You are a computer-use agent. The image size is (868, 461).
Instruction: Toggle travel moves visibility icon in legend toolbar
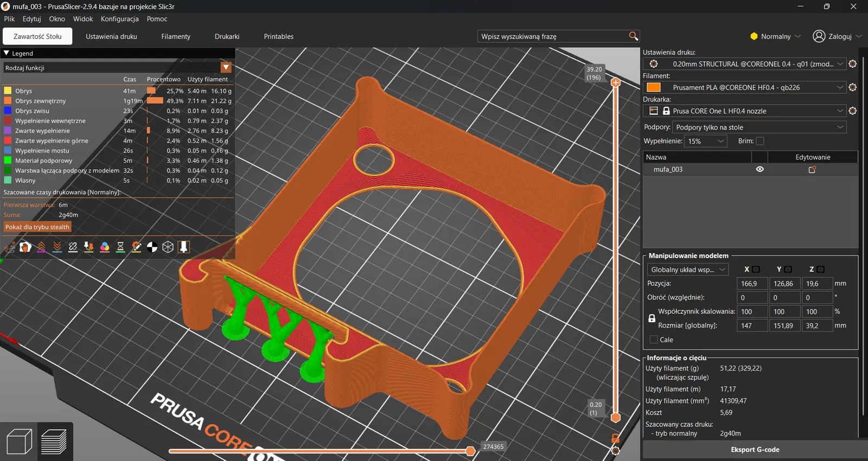point(9,247)
